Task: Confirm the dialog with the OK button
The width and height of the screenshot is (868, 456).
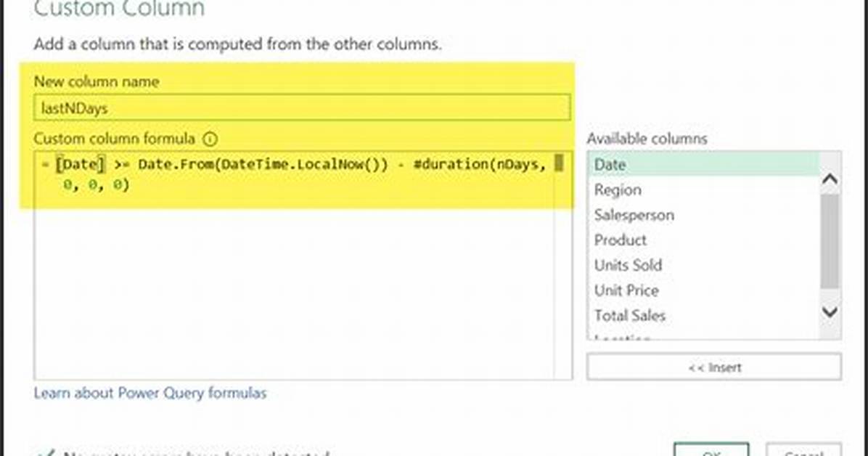Action: 711,450
